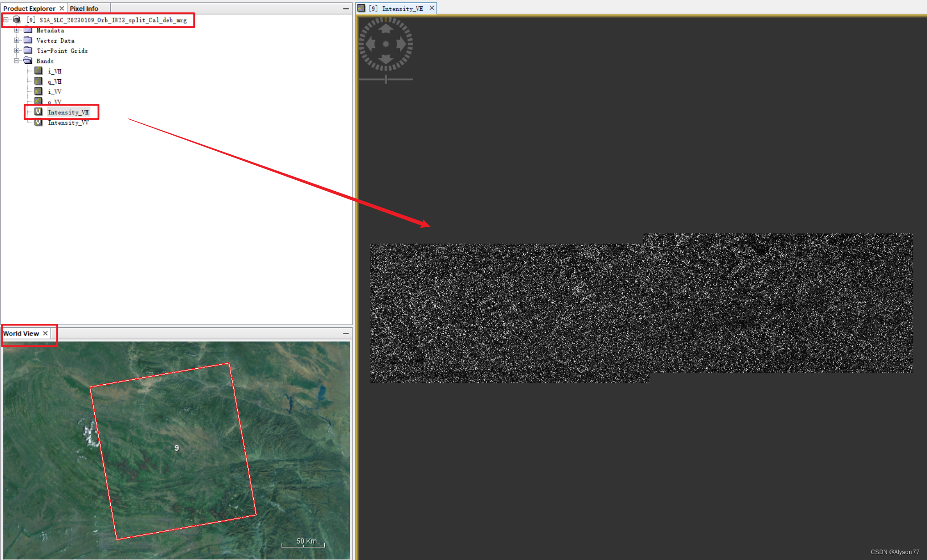Collapse the Bands node
Image resolution: width=927 pixels, height=560 pixels.
click(x=17, y=61)
